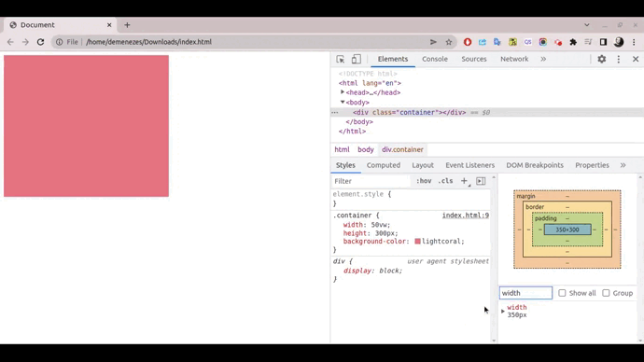The width and height of the screenshot is (644, 362).
Task: Click the send/share arrow icon in the address bar
Action: coord(433,42)
